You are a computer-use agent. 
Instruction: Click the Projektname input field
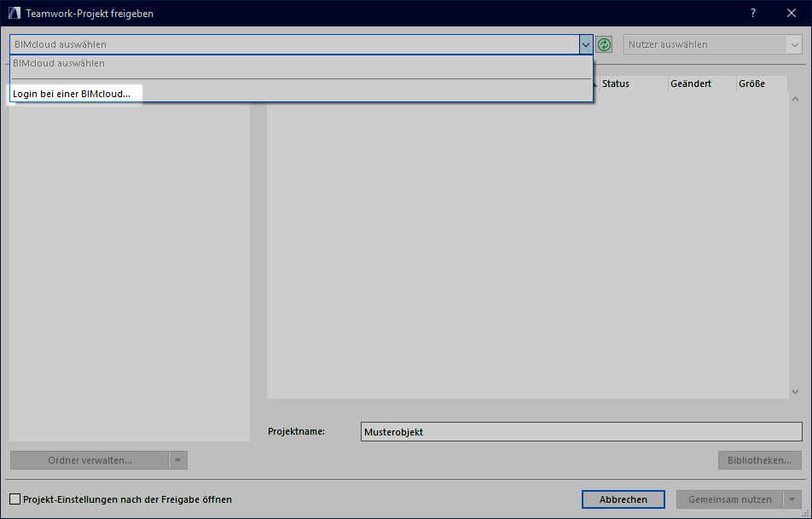[x=581, y=432]
